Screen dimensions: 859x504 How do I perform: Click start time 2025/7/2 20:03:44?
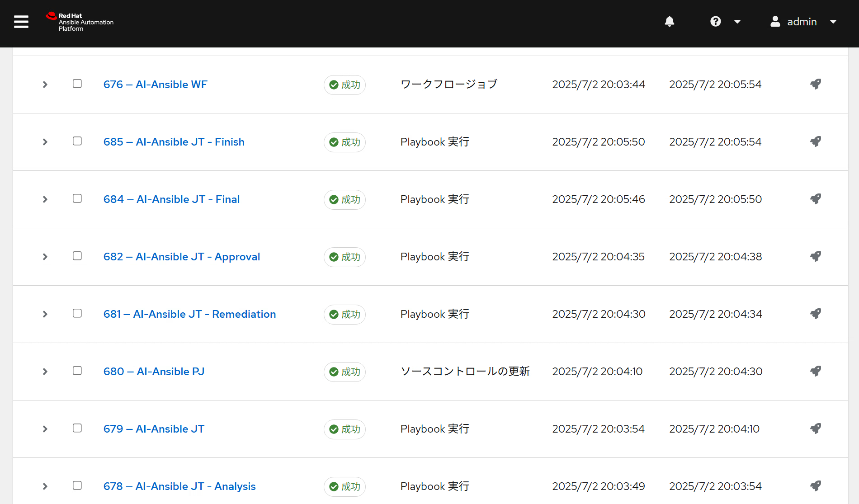pos(599,85)
